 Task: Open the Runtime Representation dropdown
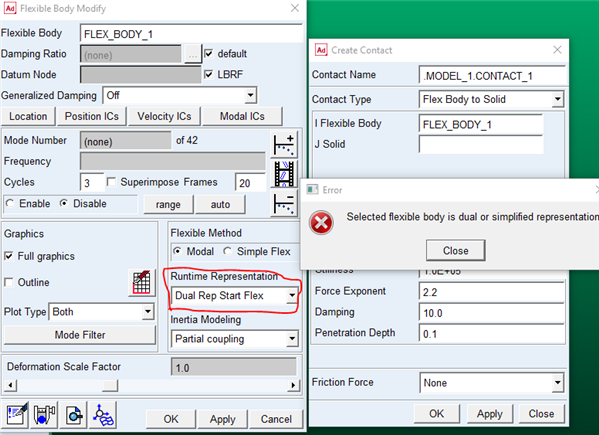[x=292, y=295]
